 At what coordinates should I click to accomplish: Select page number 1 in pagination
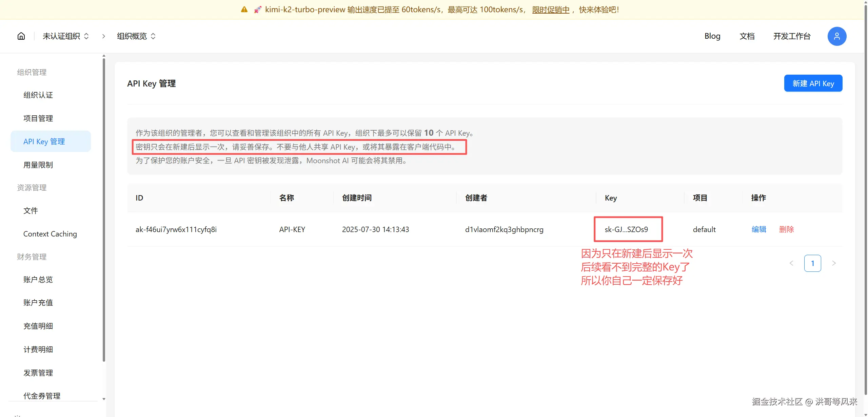(x=812, y=263)
